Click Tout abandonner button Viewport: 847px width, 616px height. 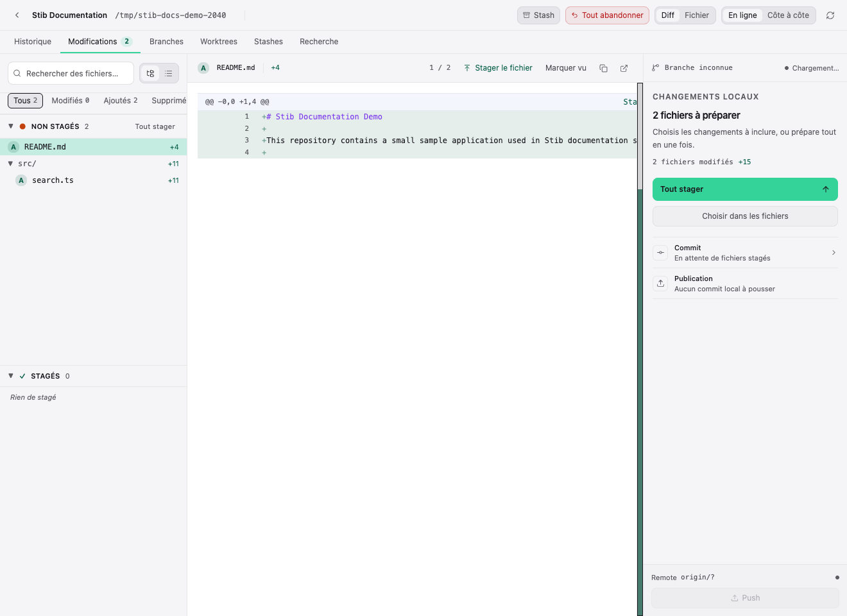pos(607,15)
